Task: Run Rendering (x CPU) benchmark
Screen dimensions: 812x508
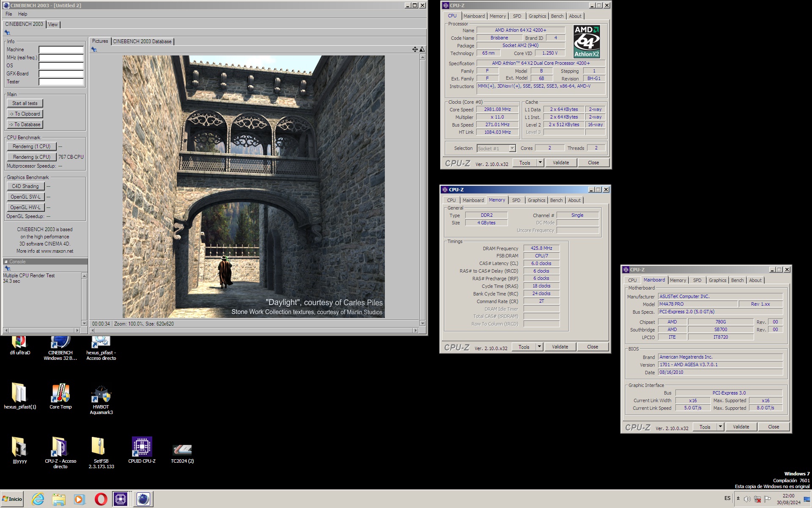Action: pos(31,157)
